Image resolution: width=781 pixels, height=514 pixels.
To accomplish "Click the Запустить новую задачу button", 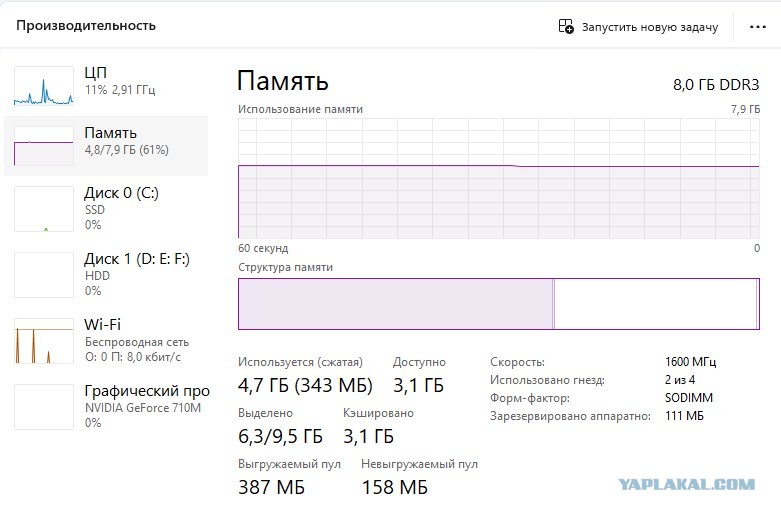I will point(639,26).
